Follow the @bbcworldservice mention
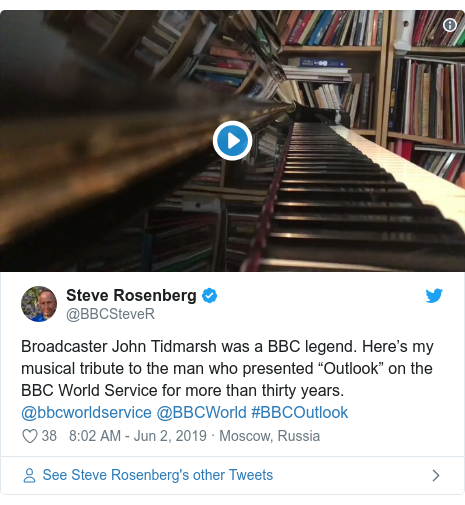This screenshot has height=505, width=465. (x=86, y=413)
